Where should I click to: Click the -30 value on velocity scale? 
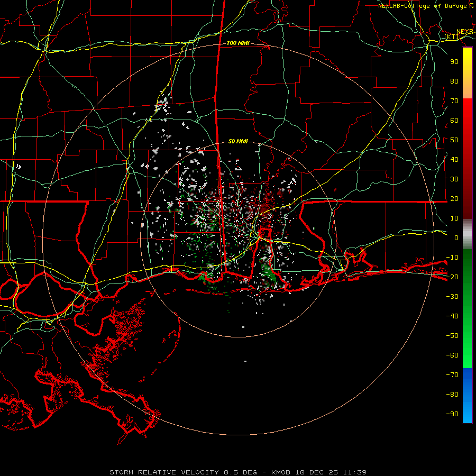[x=452, y=297]
